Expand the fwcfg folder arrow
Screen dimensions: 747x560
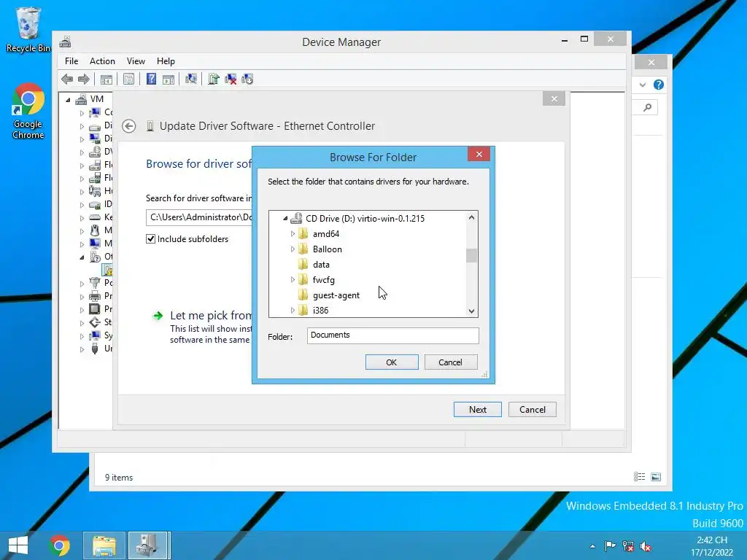pos(293,280)
